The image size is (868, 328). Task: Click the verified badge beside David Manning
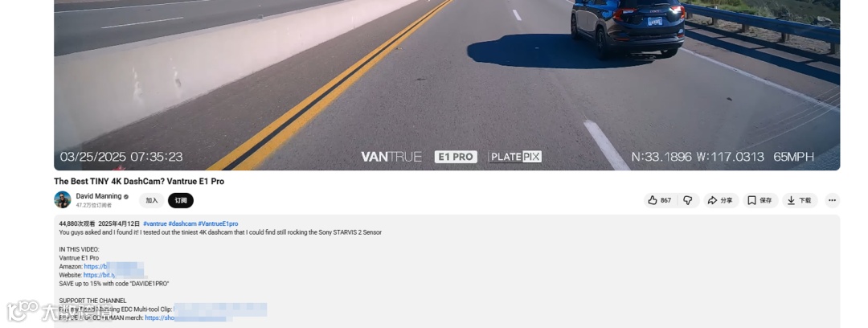(x=126, y=197)
